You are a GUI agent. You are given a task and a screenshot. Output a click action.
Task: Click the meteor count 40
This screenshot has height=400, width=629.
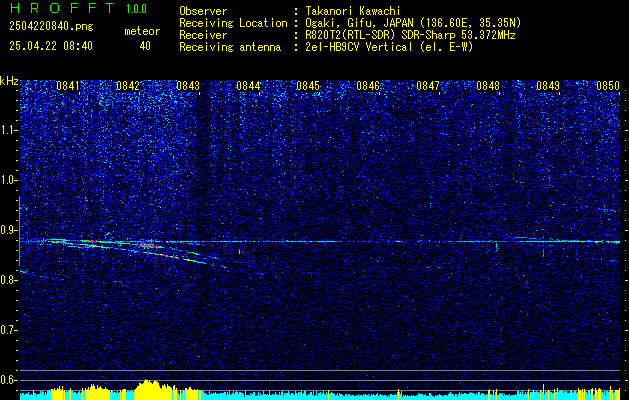click(x=145, y=46)
